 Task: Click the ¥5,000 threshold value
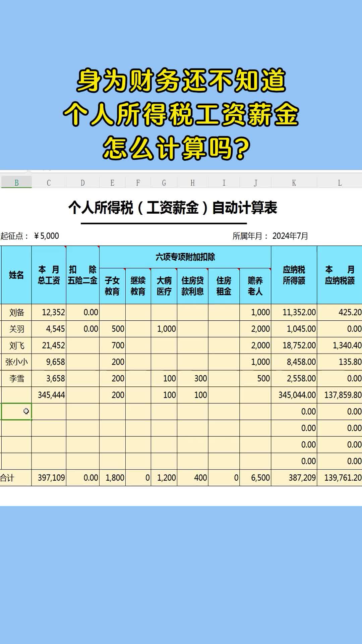(46, 236)
